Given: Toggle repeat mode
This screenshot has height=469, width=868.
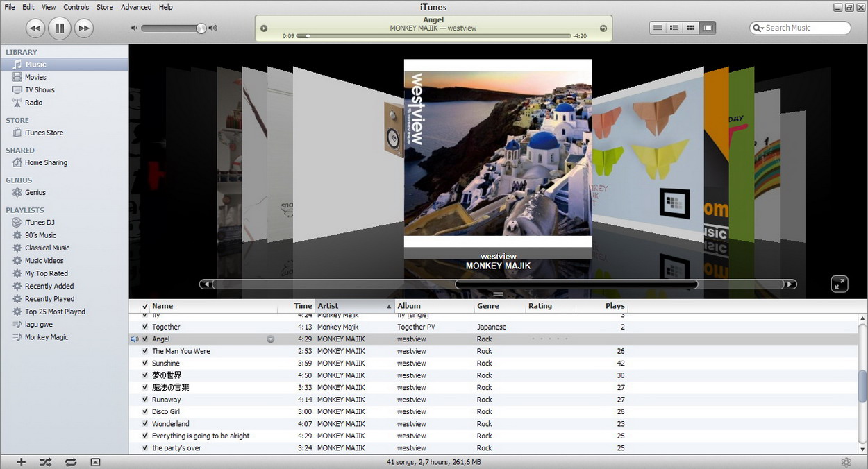Looking at the screenshot, I should (71, 462).
